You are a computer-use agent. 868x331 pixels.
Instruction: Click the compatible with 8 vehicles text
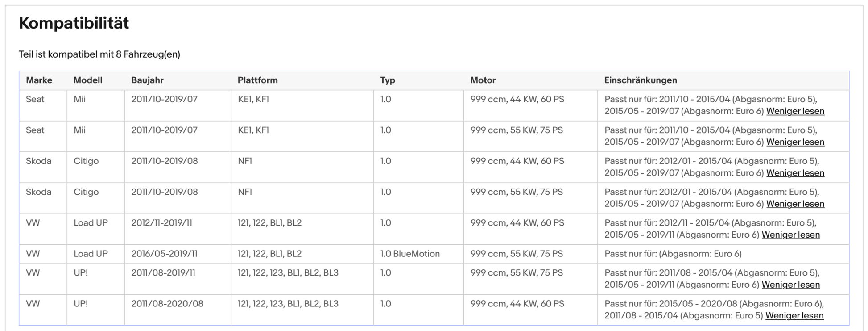99,54
